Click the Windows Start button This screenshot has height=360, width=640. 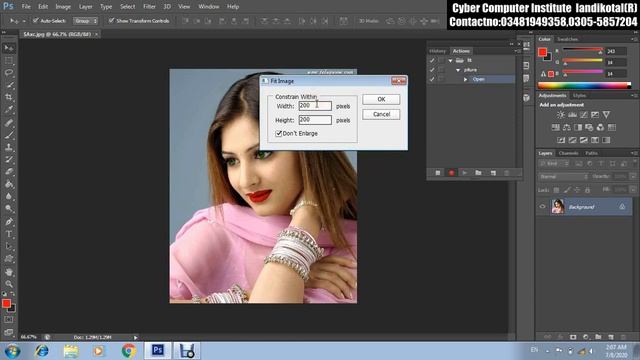tap(13, 351)
